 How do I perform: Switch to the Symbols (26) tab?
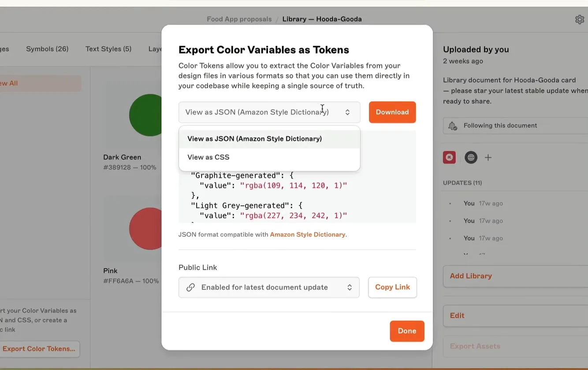point(47,49)
